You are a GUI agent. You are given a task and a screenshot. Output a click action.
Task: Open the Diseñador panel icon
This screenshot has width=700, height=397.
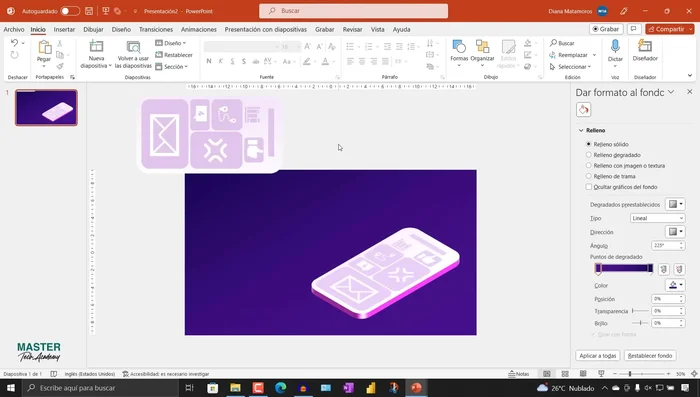(645, 46)
